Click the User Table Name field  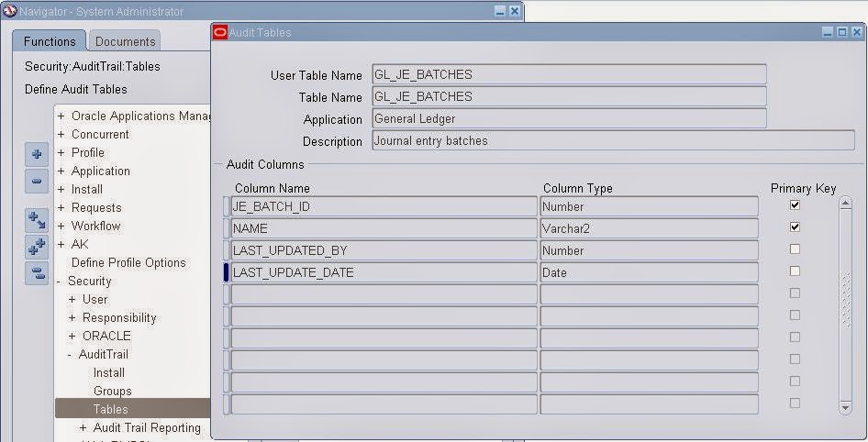[x=570, y=74]
